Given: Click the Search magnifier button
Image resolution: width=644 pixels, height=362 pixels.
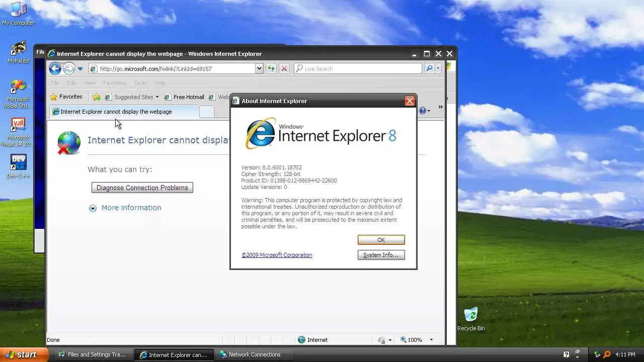Looking at the screenshot, I should pos(430,68).
